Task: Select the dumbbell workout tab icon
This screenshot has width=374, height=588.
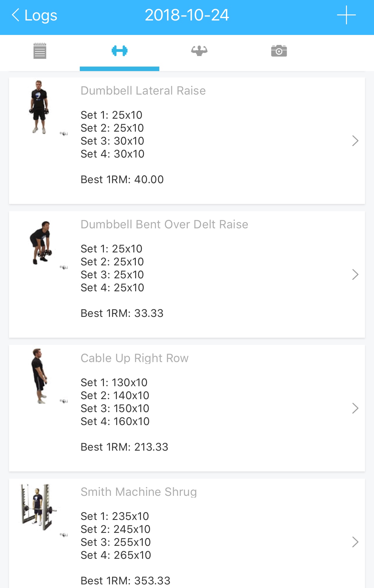Action: pyautogui.click(x=120, y=51)
